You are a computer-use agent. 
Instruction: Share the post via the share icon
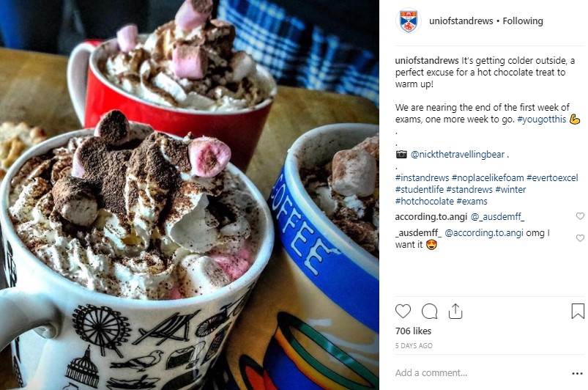455,311
